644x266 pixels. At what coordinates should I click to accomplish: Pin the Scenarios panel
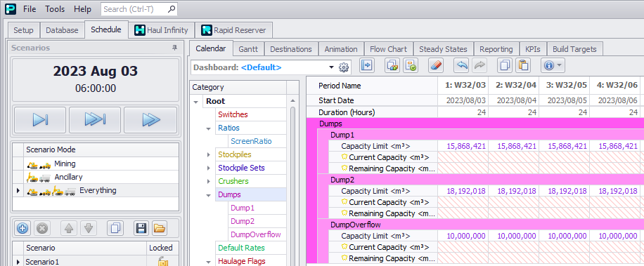click(x=174, y=48)
